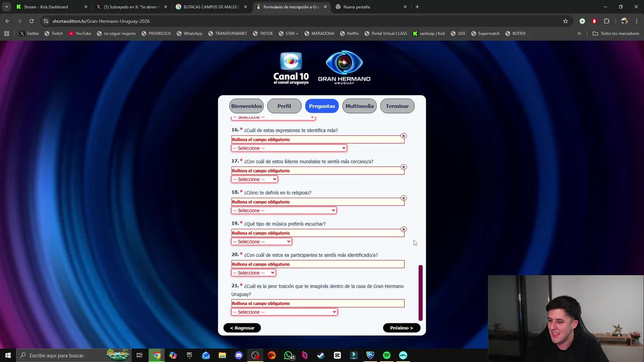Reload the current page
This screenshot has width=644, height=362.
[x=31, y=21]
